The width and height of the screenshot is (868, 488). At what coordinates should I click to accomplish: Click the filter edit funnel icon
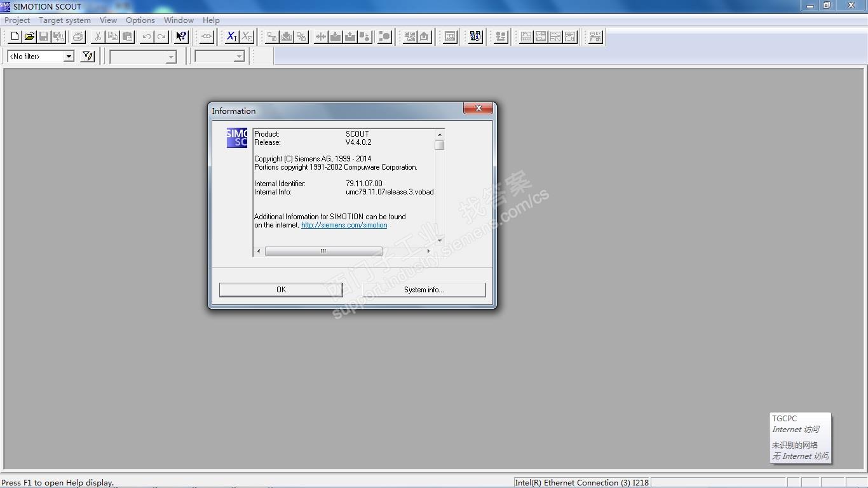point(88,57)
